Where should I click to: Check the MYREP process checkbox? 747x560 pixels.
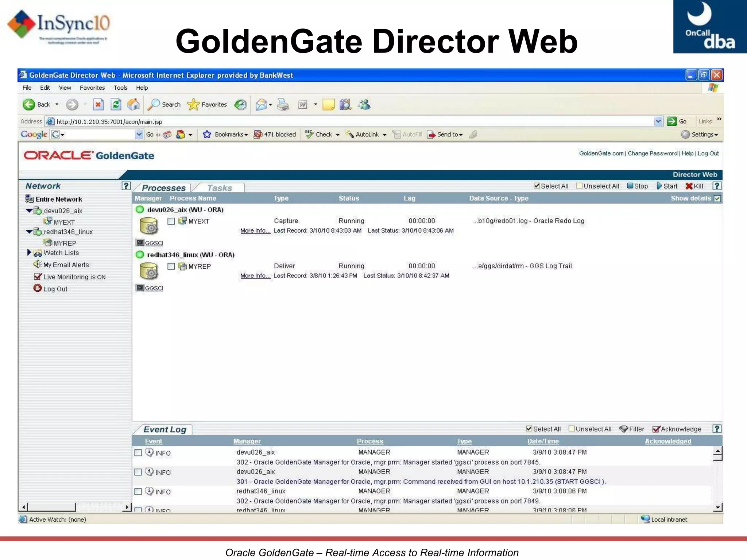pyautogui.click(x=171, y=267)
